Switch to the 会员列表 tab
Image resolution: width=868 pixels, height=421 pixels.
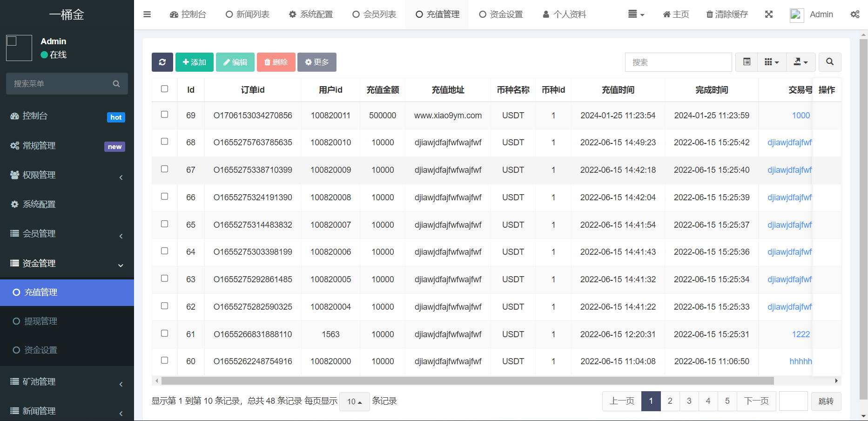[374, 14]
